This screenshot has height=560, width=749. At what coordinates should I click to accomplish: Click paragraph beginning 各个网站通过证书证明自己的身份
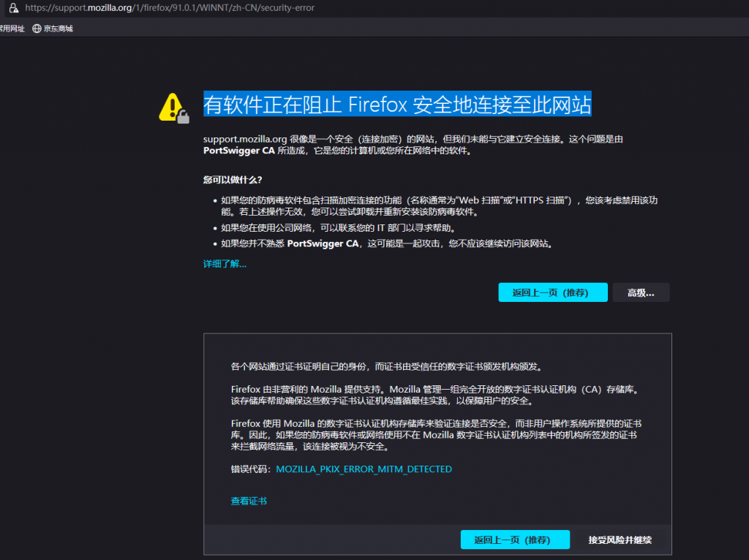click(387, 367)
